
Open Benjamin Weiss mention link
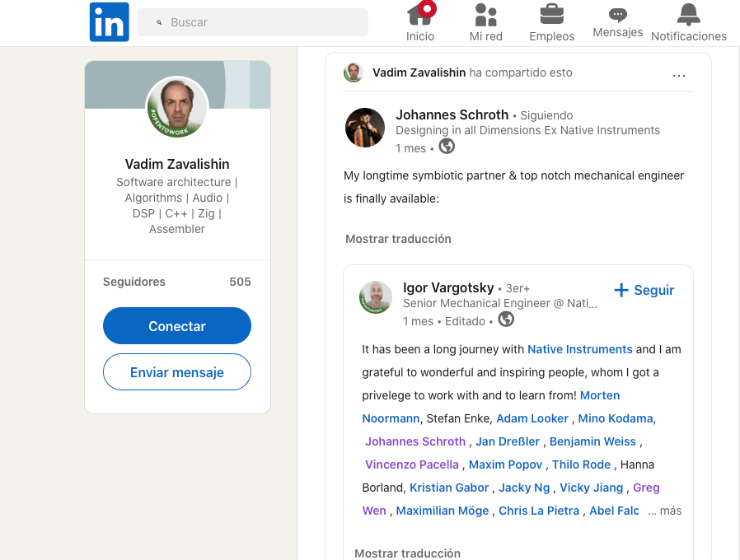pyautogui.click(x=592, y=441)
